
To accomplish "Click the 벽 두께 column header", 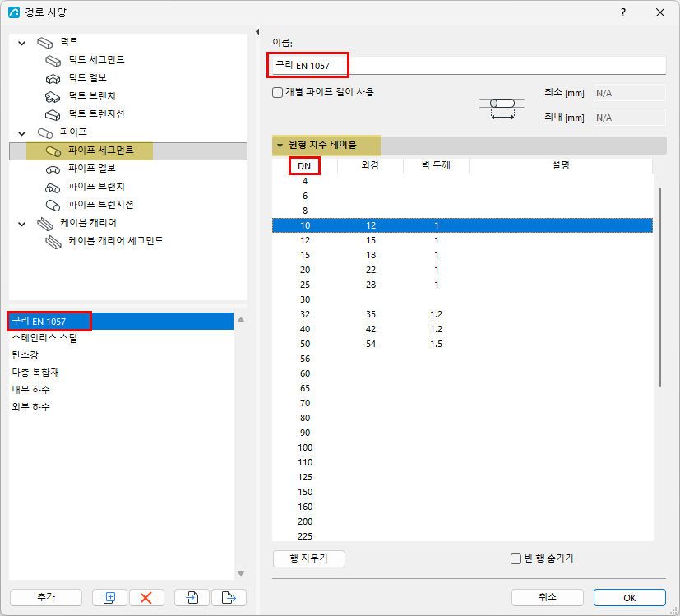I will (x=437, y=165).
